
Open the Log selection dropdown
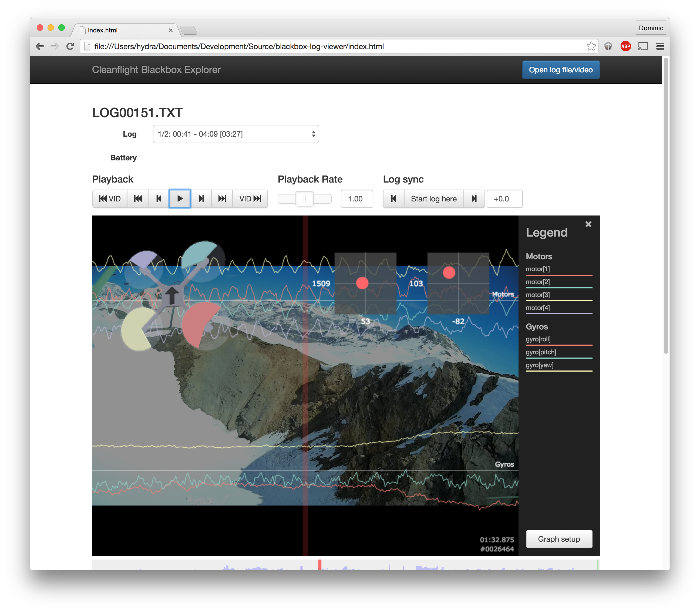click(x=236, y=134)
